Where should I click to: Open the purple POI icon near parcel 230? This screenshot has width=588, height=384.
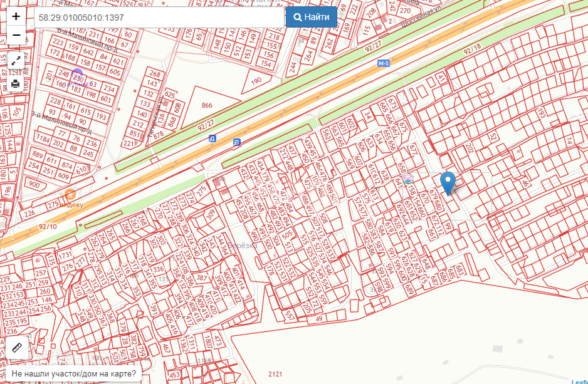click(x=77, y=75)
